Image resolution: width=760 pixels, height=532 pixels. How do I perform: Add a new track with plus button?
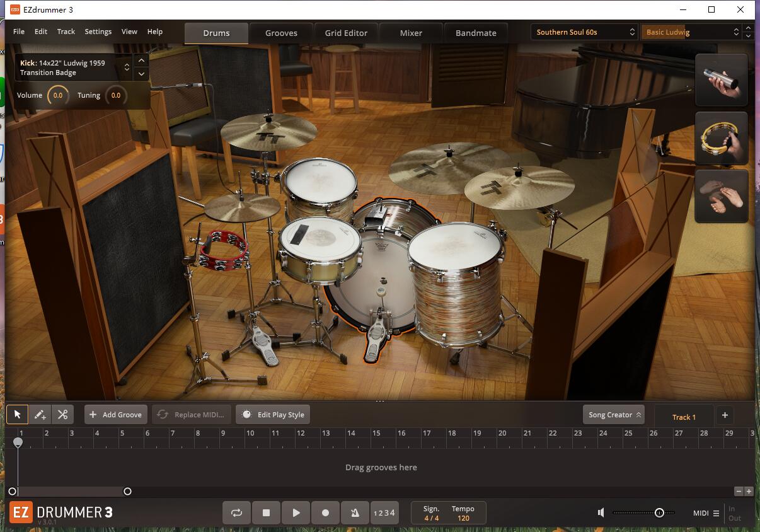click(x=725, y=415)
